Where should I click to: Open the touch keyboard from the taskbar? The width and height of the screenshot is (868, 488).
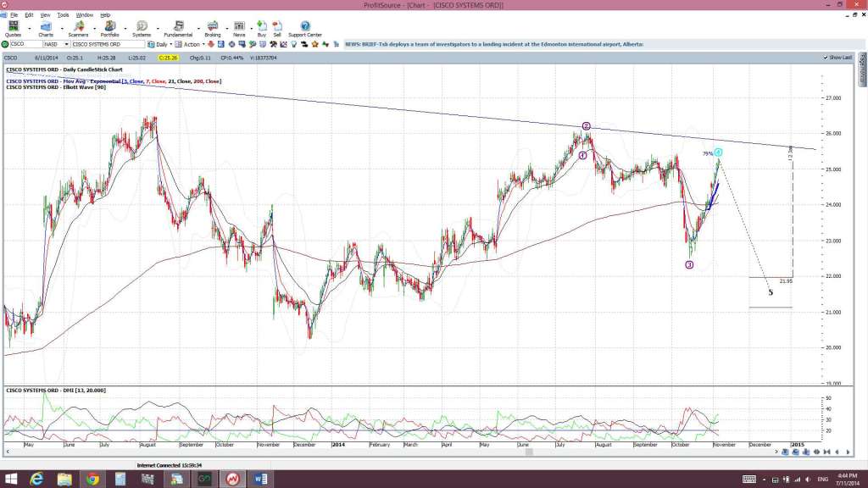pos(749,480)
